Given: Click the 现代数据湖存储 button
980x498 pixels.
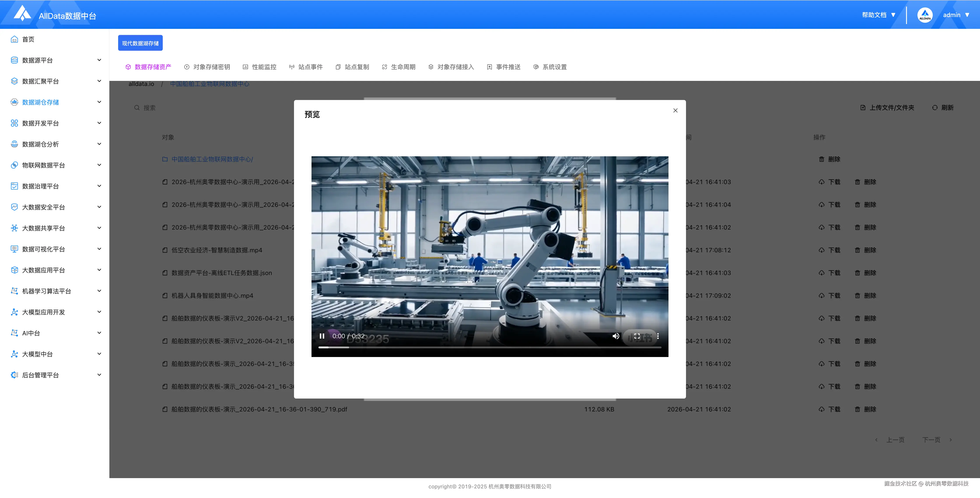Looking at the screenshot, I should pos(140,43).
